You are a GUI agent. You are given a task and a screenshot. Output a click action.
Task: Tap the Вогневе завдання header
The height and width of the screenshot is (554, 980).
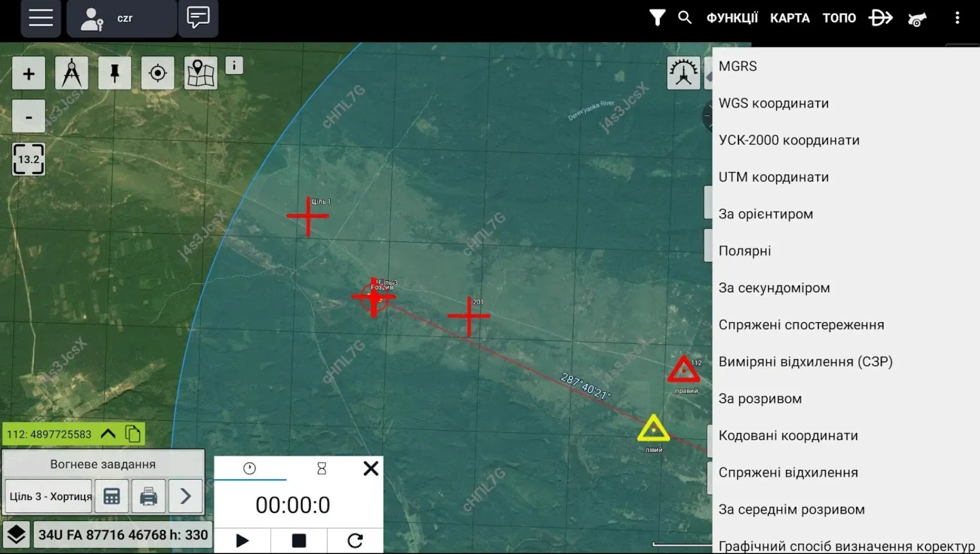pyautogui.click(x=103, y=464)
